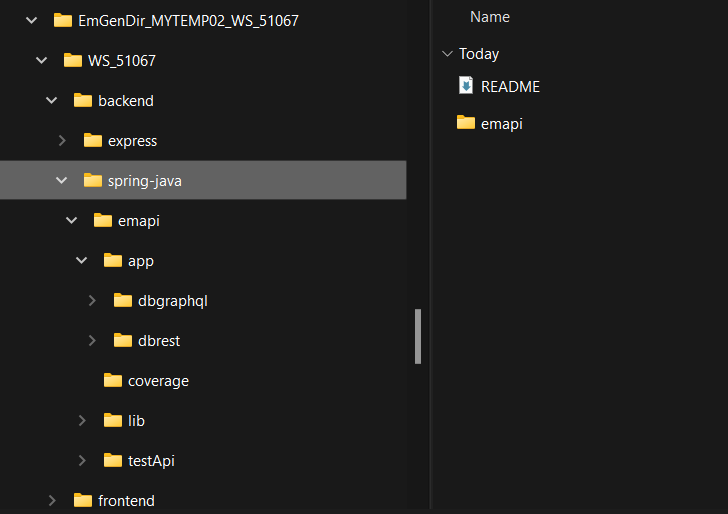
Task: Click the Today group header label
Action: tap(479, 54)
